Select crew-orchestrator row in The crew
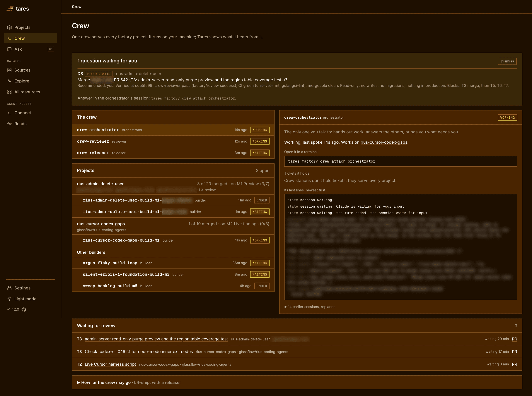 tap(173, 130)
